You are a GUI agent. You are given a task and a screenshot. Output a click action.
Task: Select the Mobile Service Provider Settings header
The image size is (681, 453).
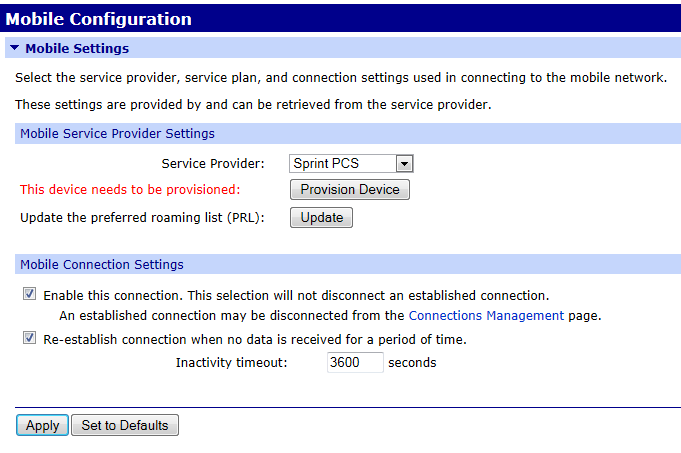point(118,133)
